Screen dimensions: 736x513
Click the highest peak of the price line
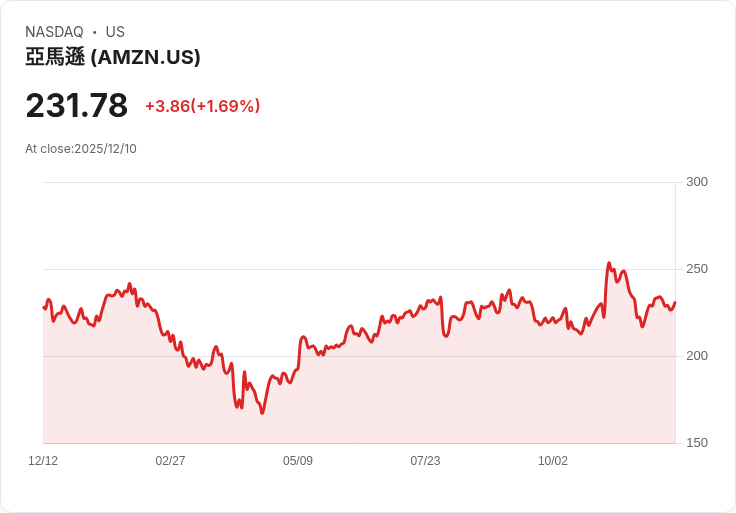pos(609,264)
